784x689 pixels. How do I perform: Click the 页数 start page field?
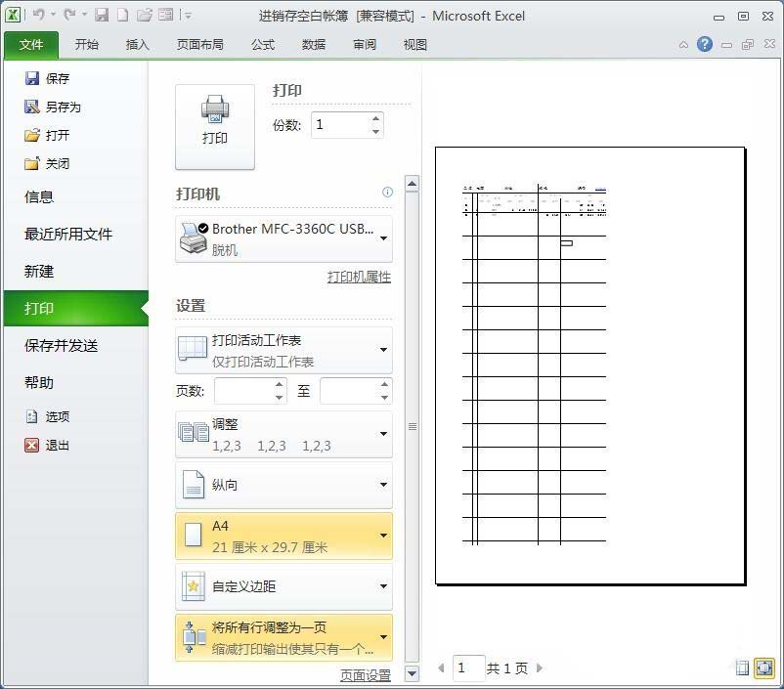(x=243, y=391)
